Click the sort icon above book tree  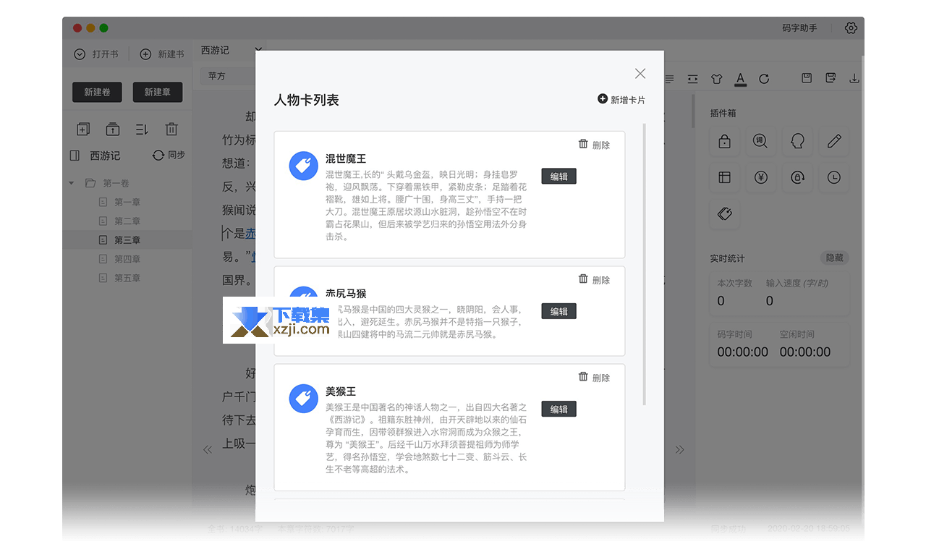(x=142, y=130)
